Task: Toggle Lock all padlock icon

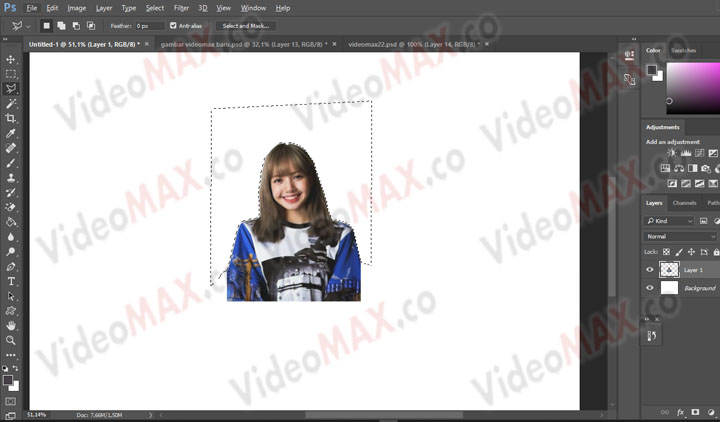Action: click(x=716, y=252)
